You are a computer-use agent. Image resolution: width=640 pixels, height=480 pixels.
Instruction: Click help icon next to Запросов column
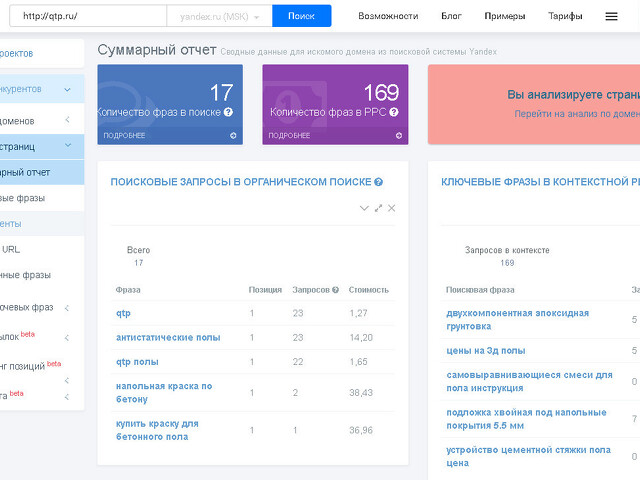point(336,290)
